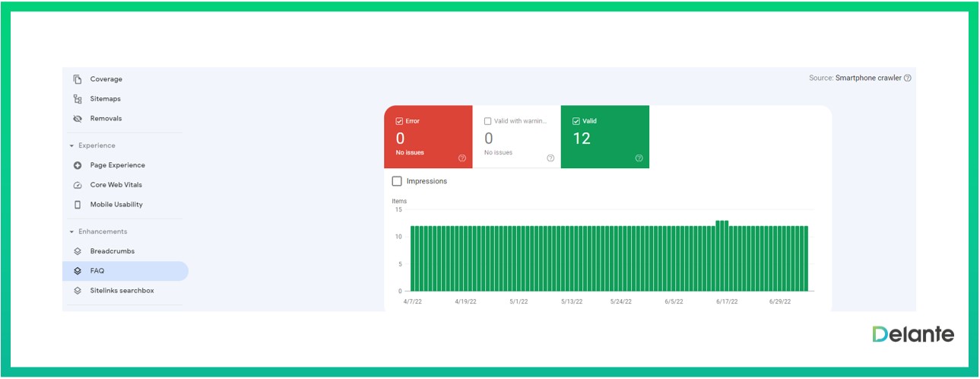The height and width of the screenshot is (379, 980).
Task: Collapse the Enhancements section arrow
Action: click(x=71, y=231)
